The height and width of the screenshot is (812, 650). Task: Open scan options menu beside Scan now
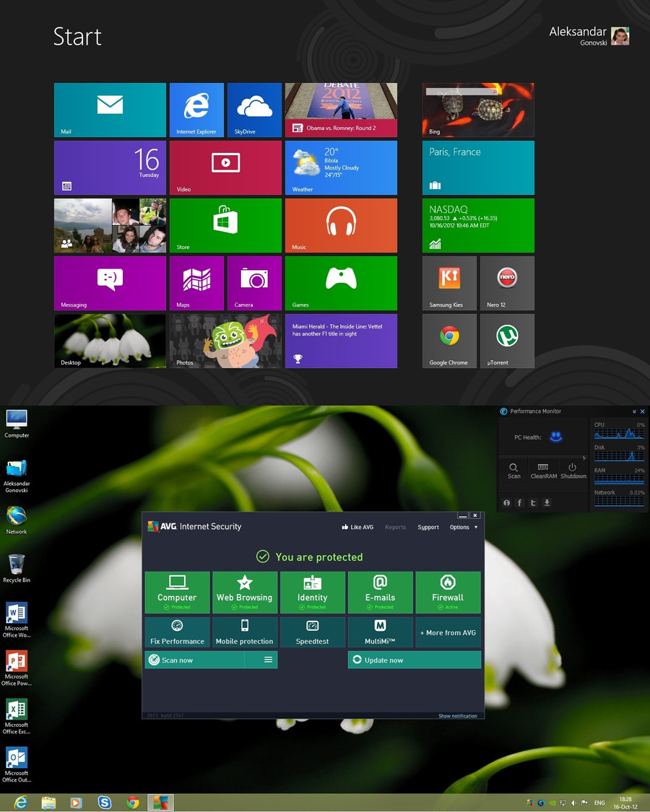click(268, 660)
